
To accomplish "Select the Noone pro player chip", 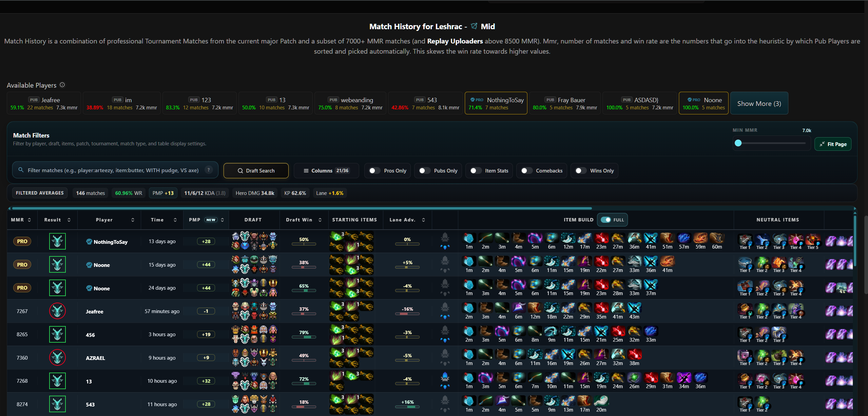I will (x=703, y=103).
